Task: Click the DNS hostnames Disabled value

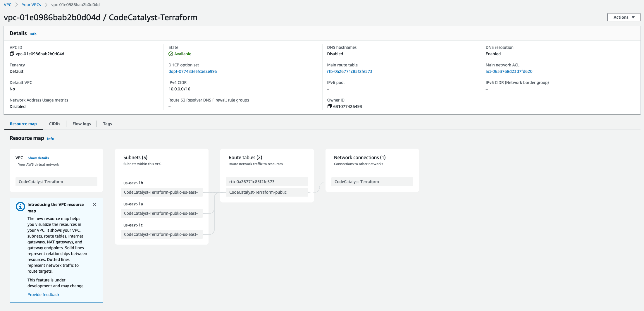Action: coord(335,54)
